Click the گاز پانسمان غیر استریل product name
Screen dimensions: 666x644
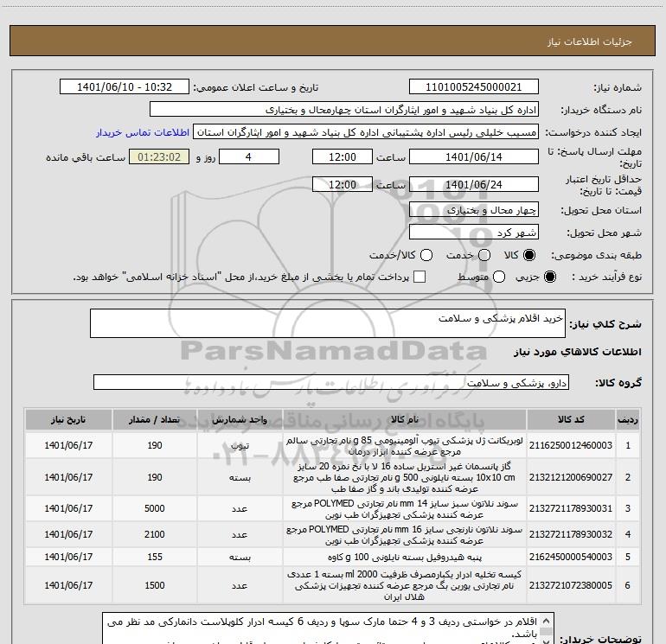tap(405, 477)
